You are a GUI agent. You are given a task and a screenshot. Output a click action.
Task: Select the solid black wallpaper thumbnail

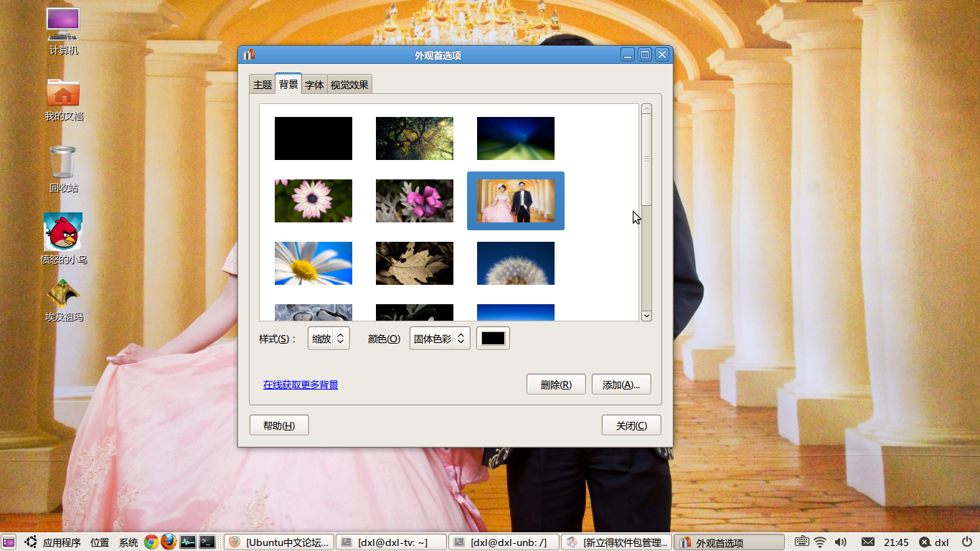(x=314, y=138)
